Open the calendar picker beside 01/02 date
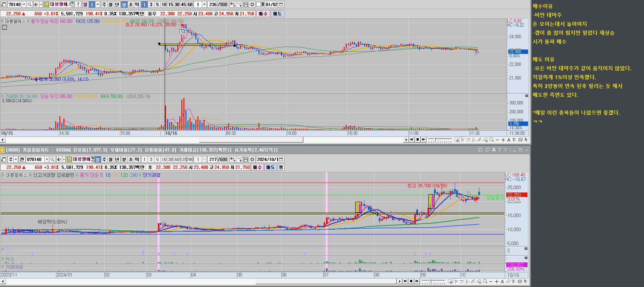644x287 pixels. click(281, 4)
